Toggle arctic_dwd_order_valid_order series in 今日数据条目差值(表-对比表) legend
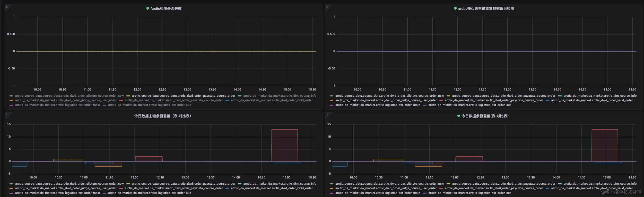The image size is (644, 197). 592,188
